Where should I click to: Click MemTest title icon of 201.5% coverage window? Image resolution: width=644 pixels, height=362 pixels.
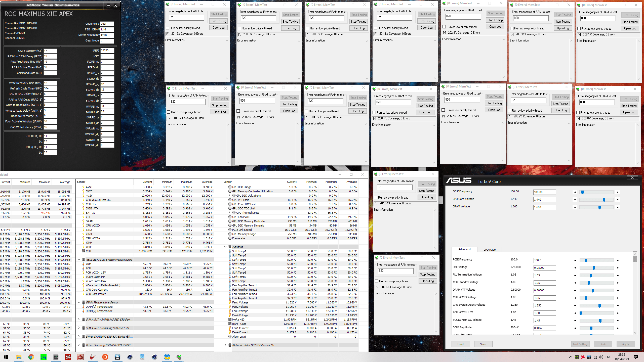pos(167,4)
